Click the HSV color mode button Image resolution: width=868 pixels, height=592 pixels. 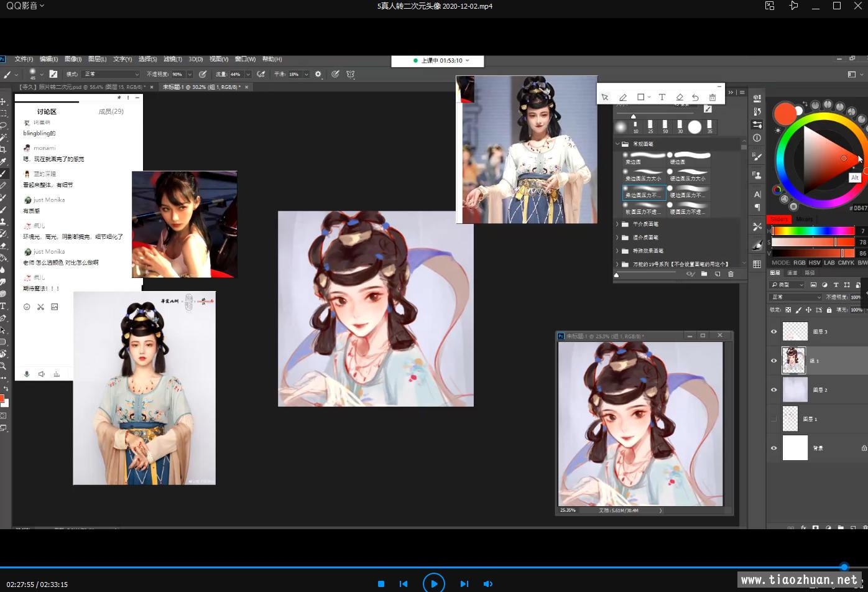point(814,262)
